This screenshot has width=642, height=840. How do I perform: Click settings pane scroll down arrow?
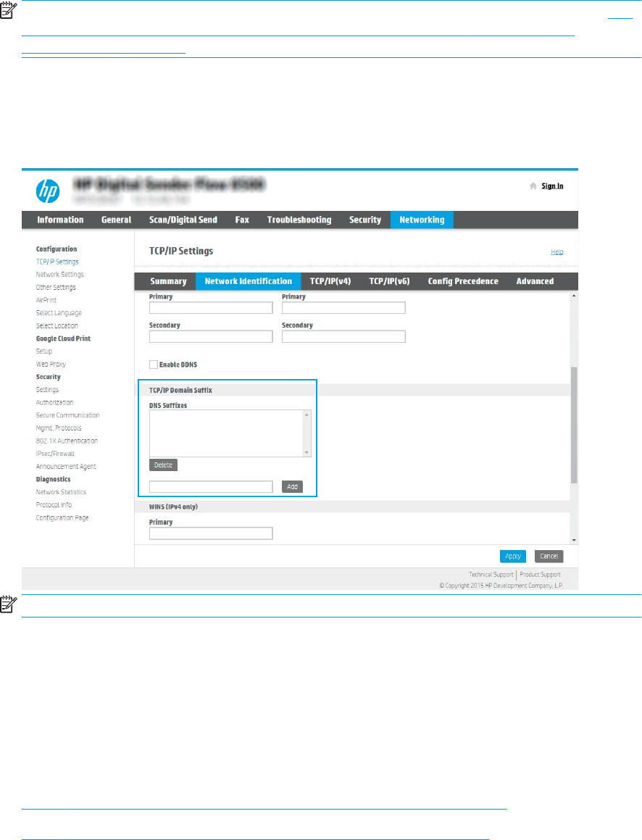574,540
